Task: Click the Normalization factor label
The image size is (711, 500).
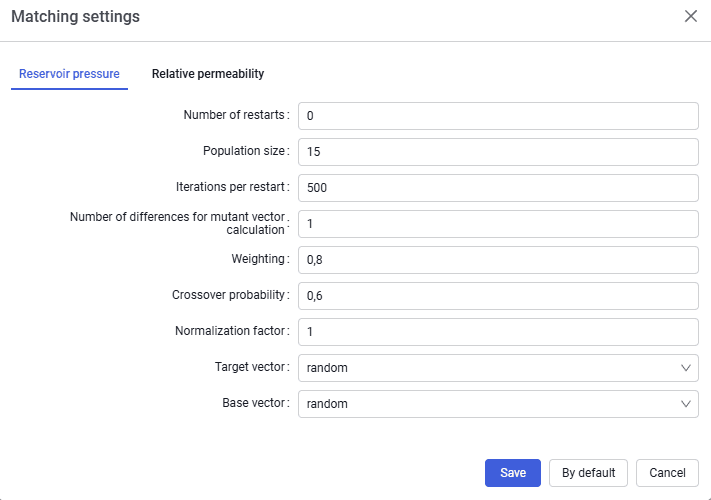Action: coord(230,331)
